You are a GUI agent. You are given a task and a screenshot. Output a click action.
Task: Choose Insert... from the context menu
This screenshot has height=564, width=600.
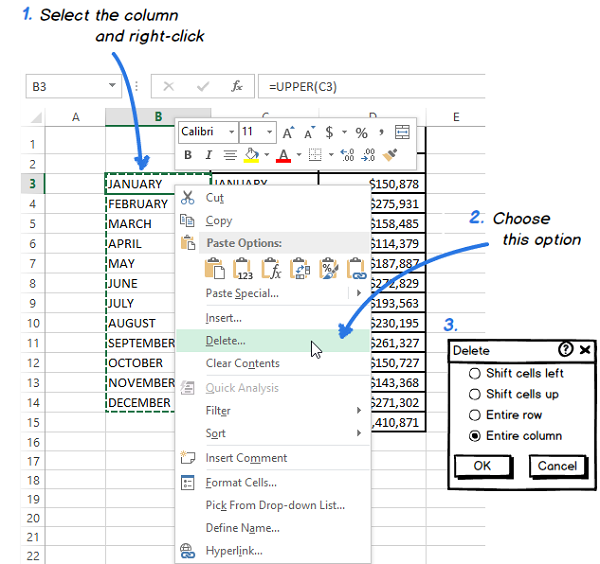(273, 318)
